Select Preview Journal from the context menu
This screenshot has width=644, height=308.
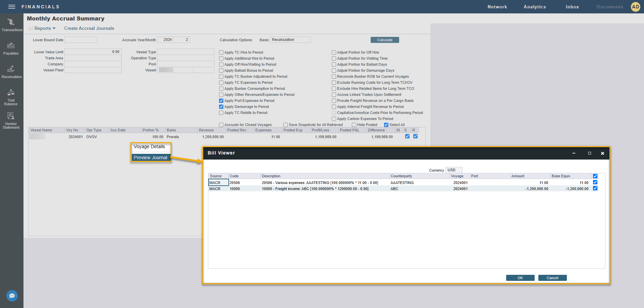(x=150, y=158)
